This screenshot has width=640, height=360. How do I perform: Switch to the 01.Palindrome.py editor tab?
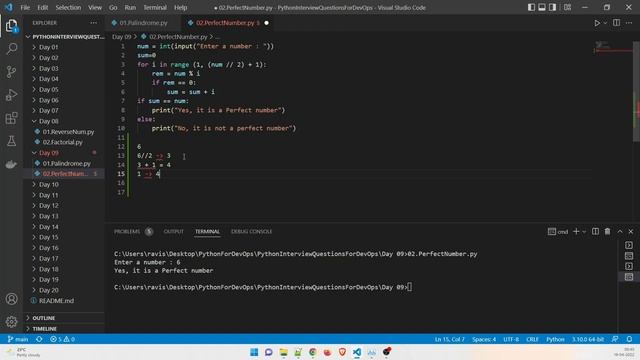point(143,23)
